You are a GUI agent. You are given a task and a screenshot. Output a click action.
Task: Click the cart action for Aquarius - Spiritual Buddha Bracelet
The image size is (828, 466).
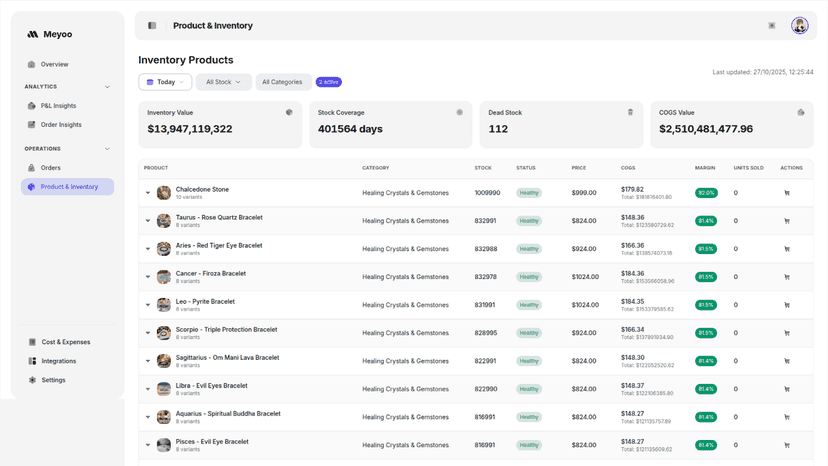point(787,417)
